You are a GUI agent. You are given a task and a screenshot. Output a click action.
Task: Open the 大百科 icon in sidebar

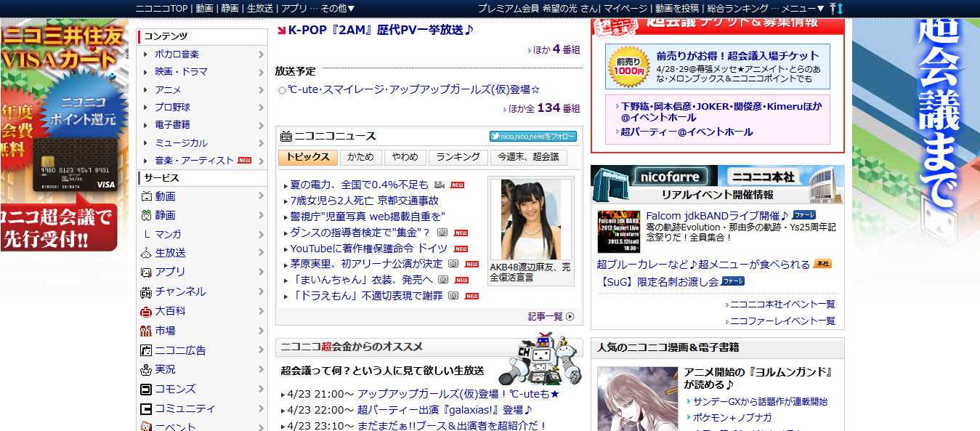[x=146, y=311]
